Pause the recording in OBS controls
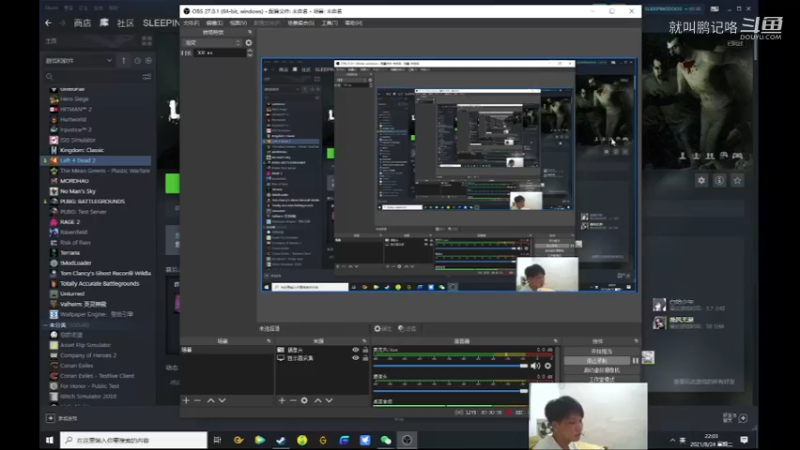The width and height of the screenshot is (800, 450). [x=635, y=361]
